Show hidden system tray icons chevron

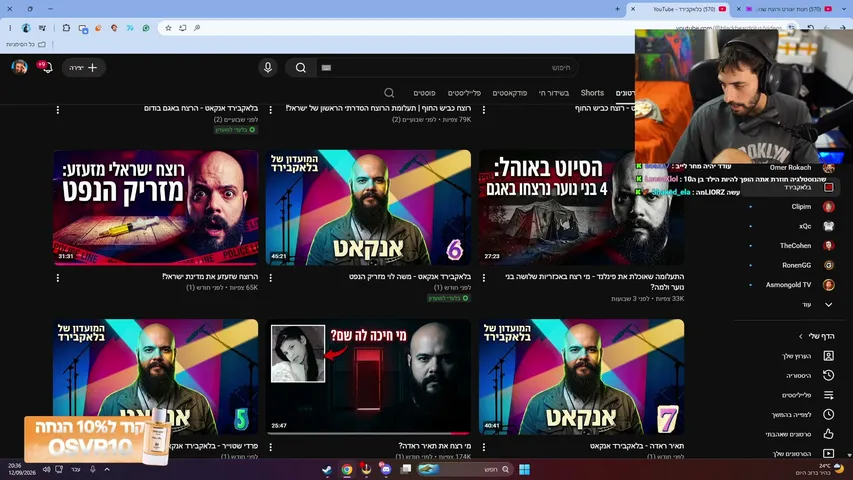point(107,469)
